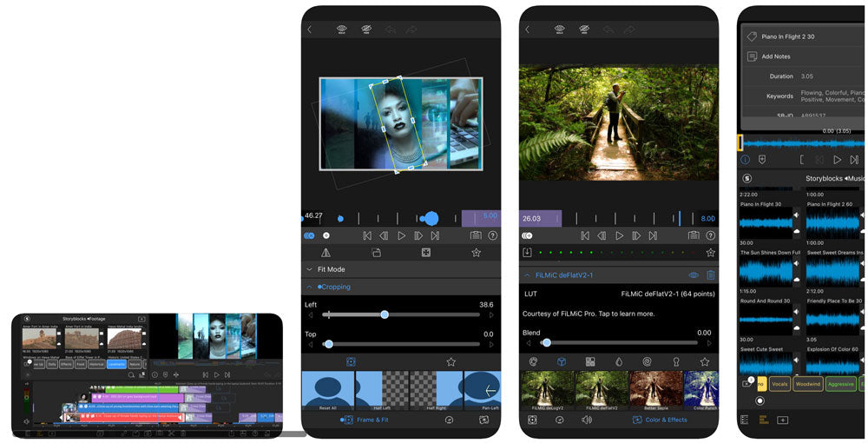Go back from the Color & Effects editor
Screen dimensions: 868x443
pos(527,30)
